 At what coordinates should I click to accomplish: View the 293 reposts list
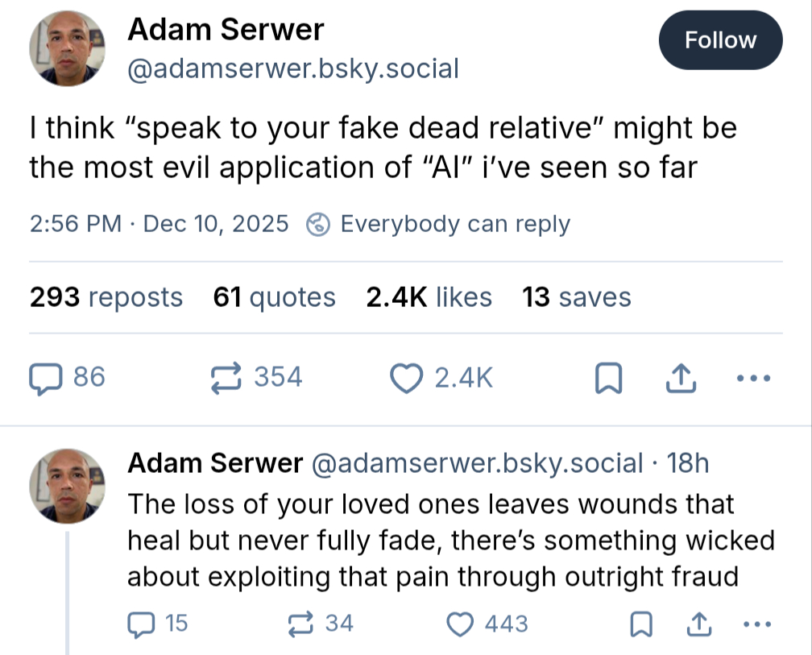(106, 297)
